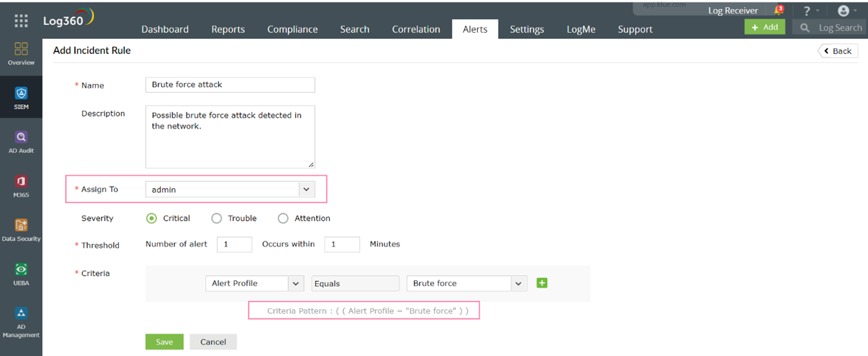Open the SIEM module in the sidebar
The image size is (868, 356).
[21, 97]
